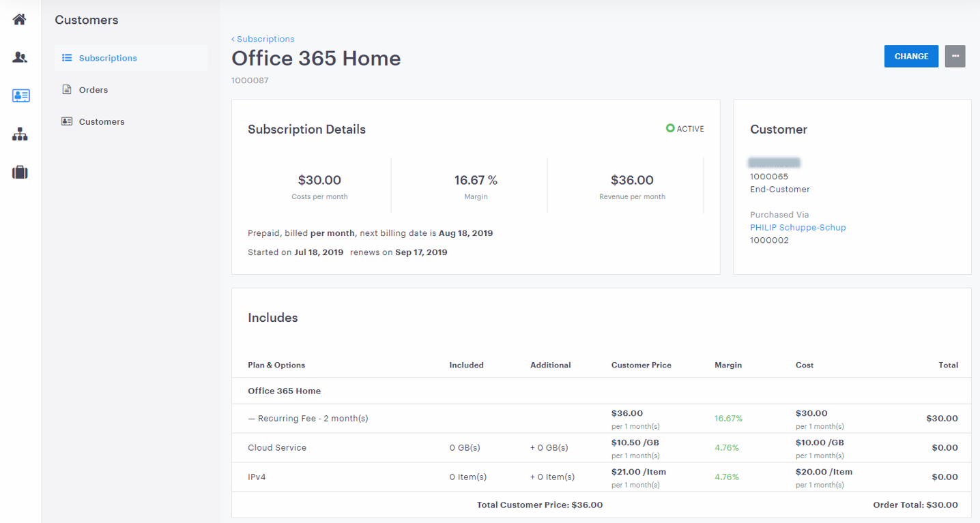Click the Office 365 Home page title
Image resolution: width=980 pixels, height=523 pixels.
(316, 59)
